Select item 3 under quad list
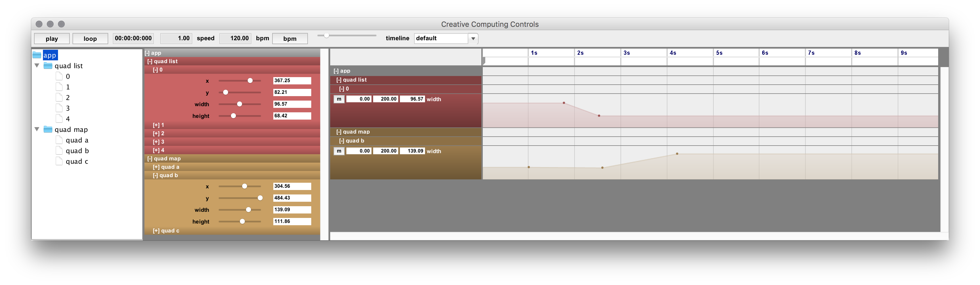 (68, 108)
